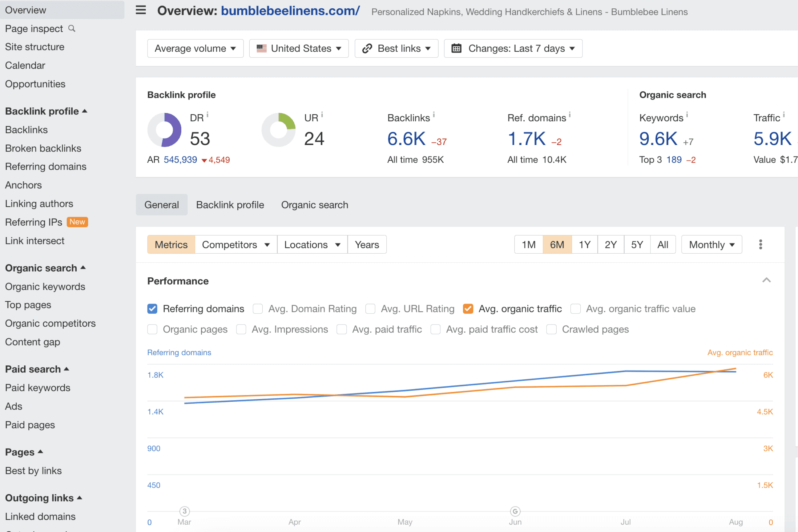The width and height of the screenshot is (798, 532).
Task: Open the Monthly granularity dropdown
Action: 711,244
